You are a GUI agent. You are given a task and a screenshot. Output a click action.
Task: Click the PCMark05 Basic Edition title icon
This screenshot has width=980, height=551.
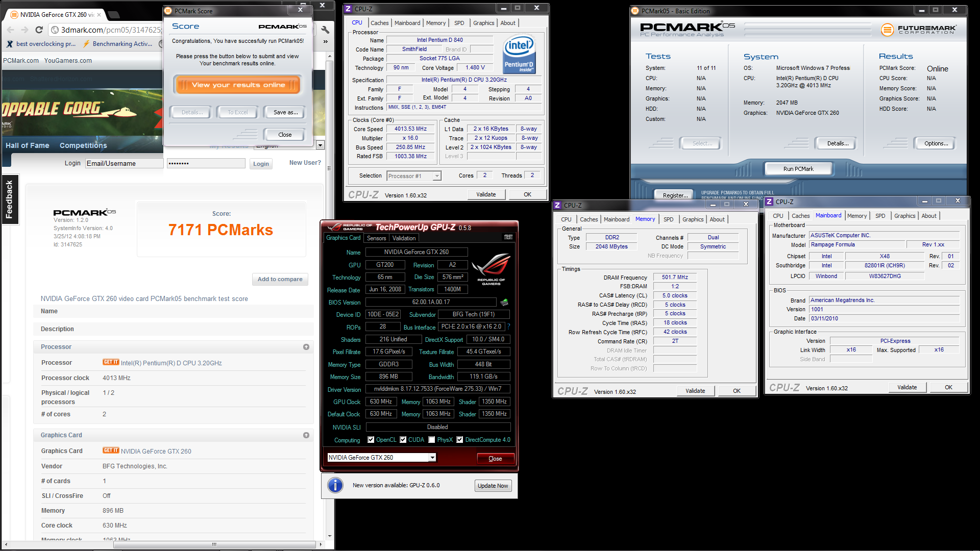(x=635, y=11)
